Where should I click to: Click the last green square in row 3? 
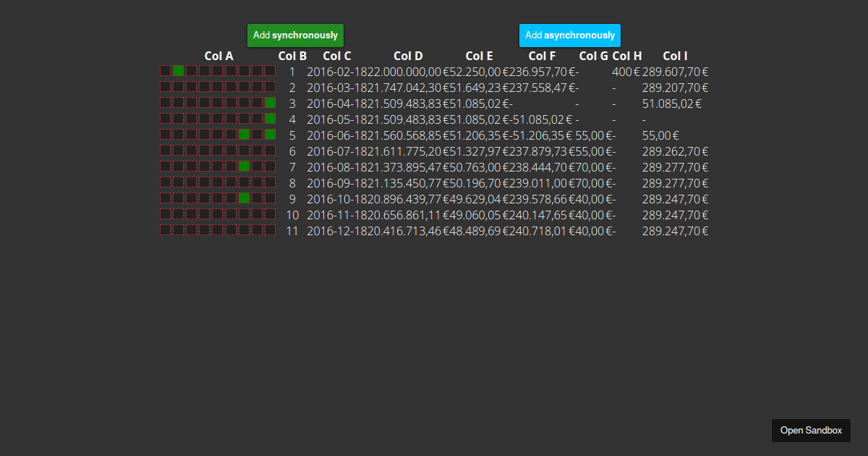tap(270, 103)
